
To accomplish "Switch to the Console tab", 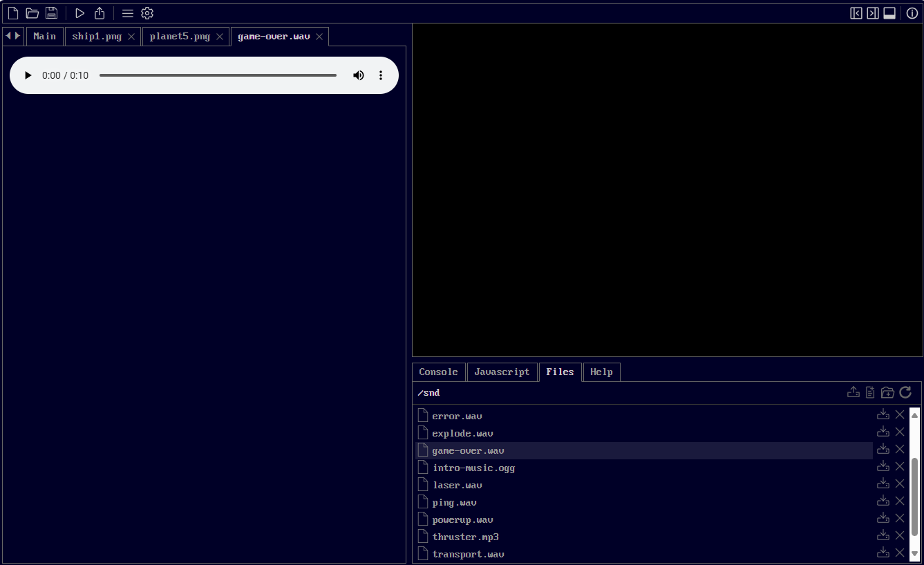I will tap(438, 372).
